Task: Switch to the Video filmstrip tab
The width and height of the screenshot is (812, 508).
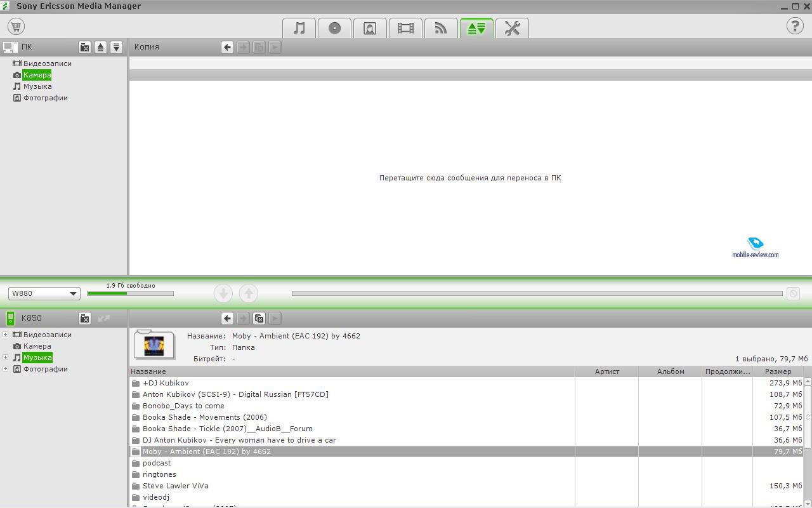Action: [405, 29]
